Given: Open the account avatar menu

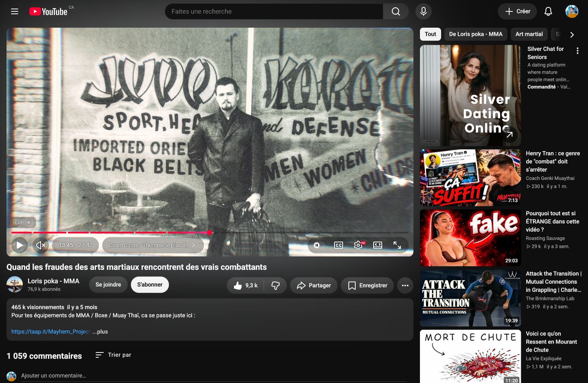Looking at the screenshot, I should click(572, 11).
